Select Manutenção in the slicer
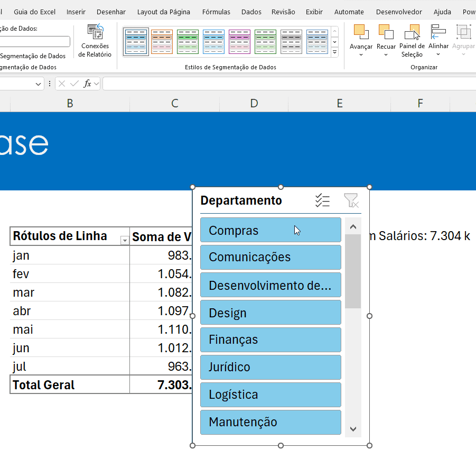Screen dimensions: 476x458 click(x=270, y=423)
